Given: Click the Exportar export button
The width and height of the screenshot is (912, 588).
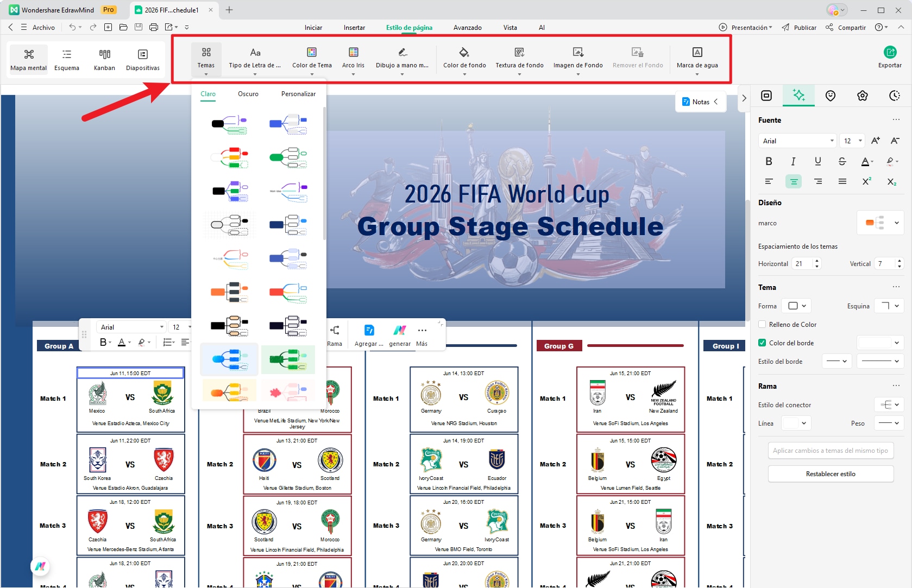Looking at the screenshot, I should [x=890, y=57].
